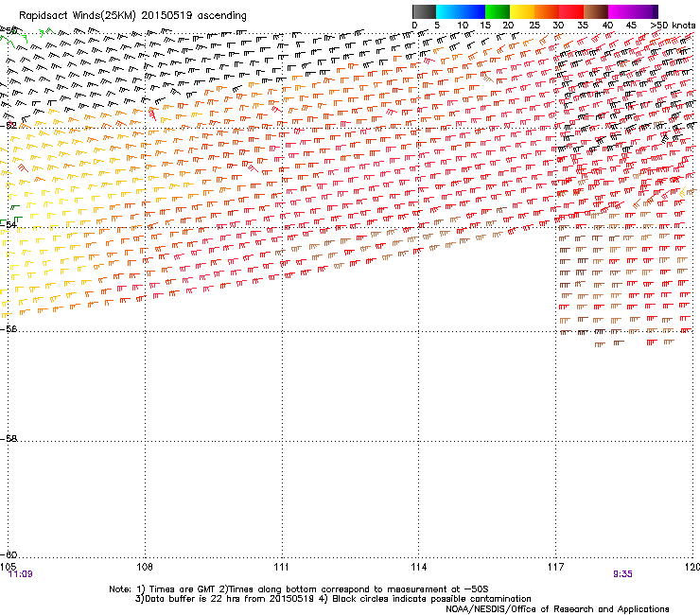The height and width of the screenshot is (615, 700).
Task: Click the cyan 5-10 knots legend color
Action: coord(448,11)
